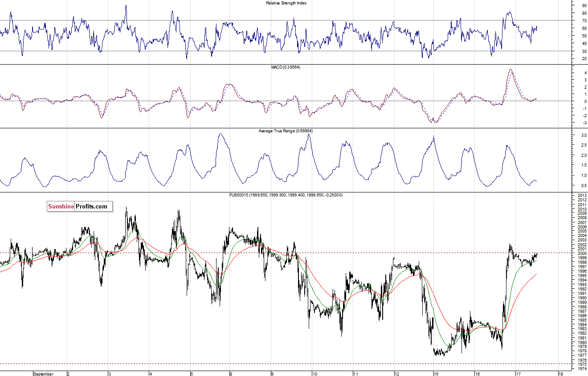The width and height of the screenshot is (588, 376).
Task: Click the 1990 price on the price scale
Action: coord(582,298)
